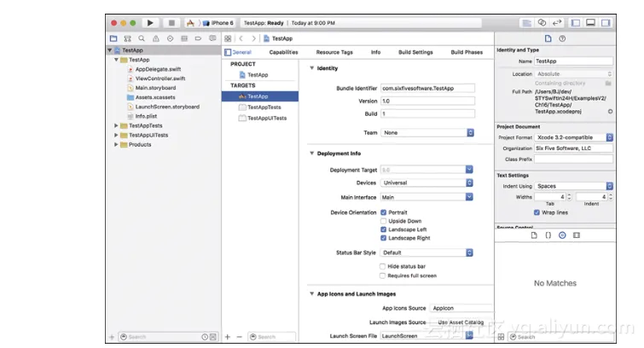
Task: Go forward in editor history
Action: [254, 38]
